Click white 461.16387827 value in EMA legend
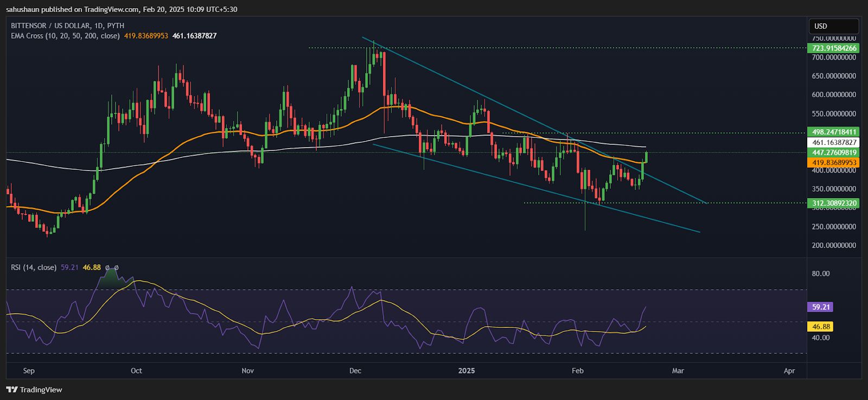 tap(195, 36)
